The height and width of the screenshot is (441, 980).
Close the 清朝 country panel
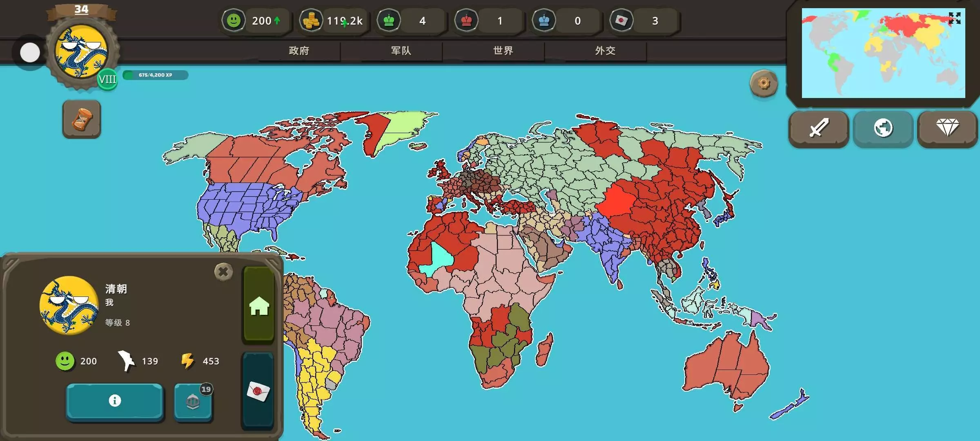tap(223, 272)
